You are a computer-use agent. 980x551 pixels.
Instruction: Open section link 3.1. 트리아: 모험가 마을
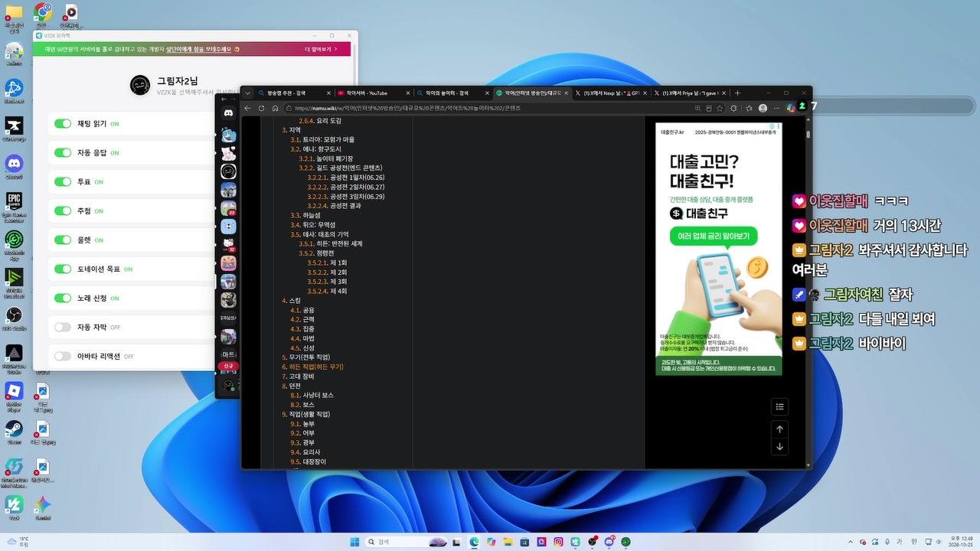322,139
